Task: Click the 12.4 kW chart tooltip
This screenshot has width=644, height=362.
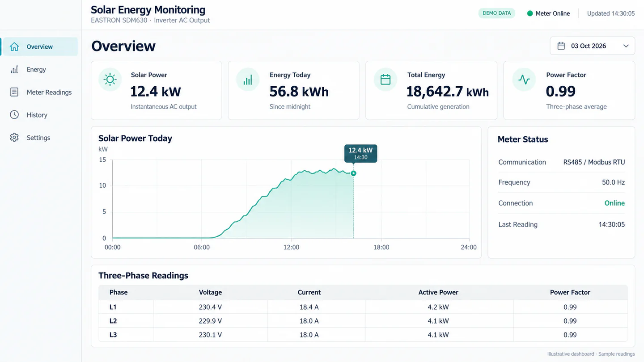Action: 360,153
